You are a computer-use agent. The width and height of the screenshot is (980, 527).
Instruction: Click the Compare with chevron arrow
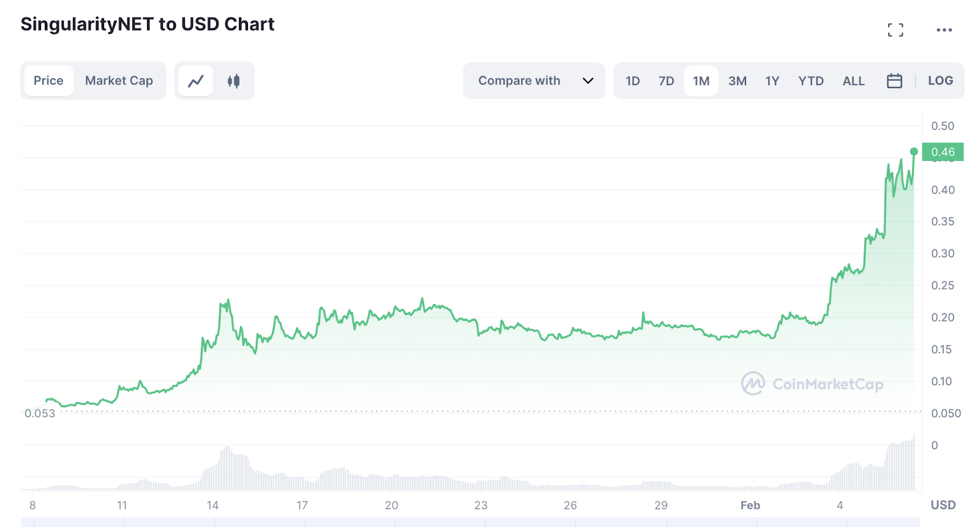[588, 81]
